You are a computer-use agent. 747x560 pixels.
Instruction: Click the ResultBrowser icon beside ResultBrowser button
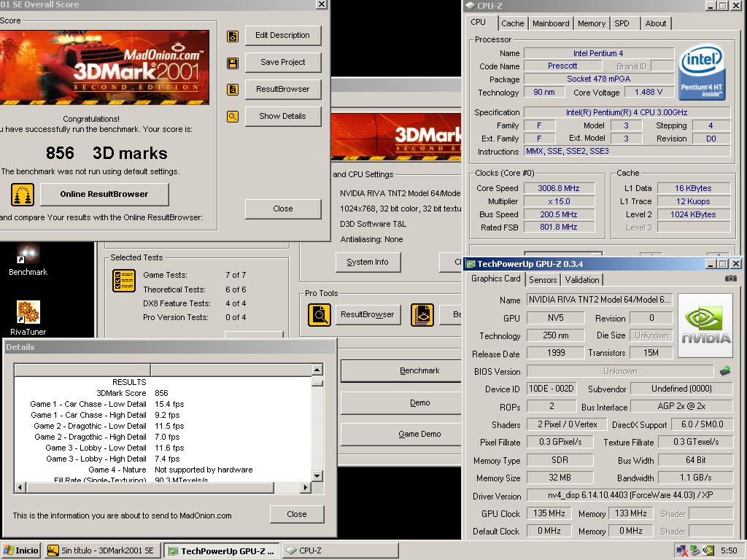[233, 90]
